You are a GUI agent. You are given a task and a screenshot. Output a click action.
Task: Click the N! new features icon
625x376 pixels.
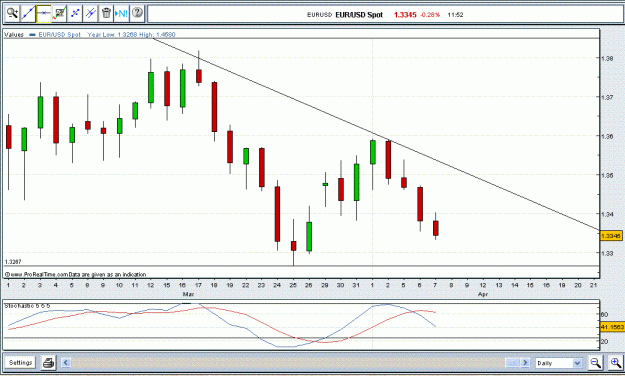coord(121,14)
